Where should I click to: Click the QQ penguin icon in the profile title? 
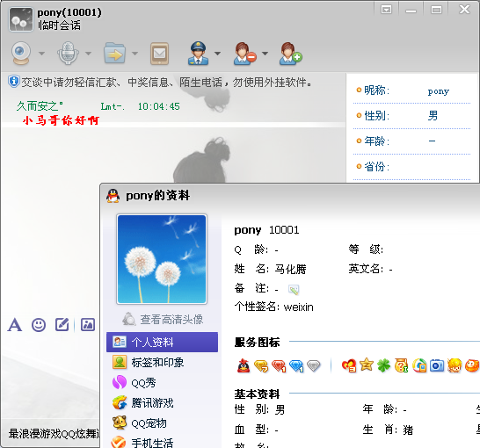click(x=113, y=196)
